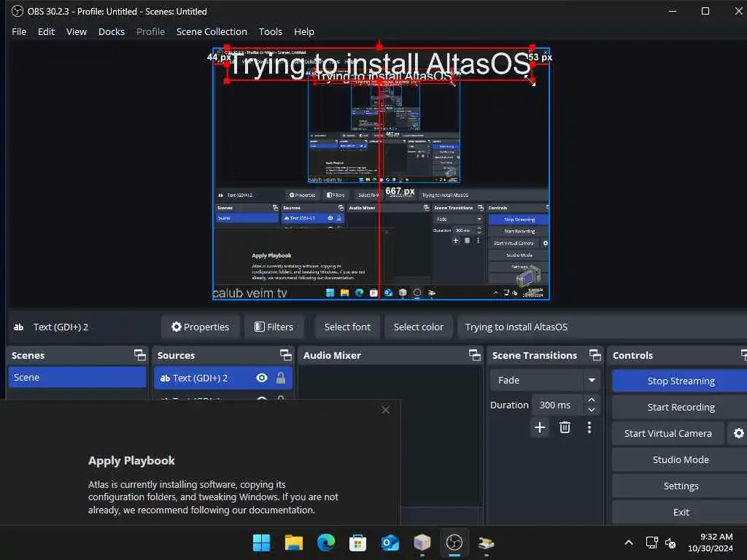747x560 pixels.
Task: Click the muted volume tray icon
Action: coord(670,542)
